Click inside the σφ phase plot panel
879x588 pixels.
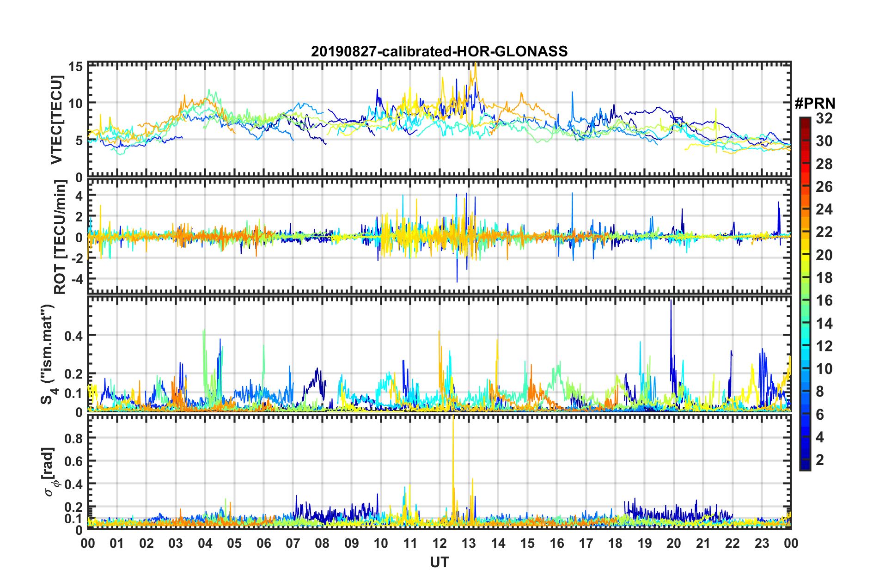coord(439,472)
